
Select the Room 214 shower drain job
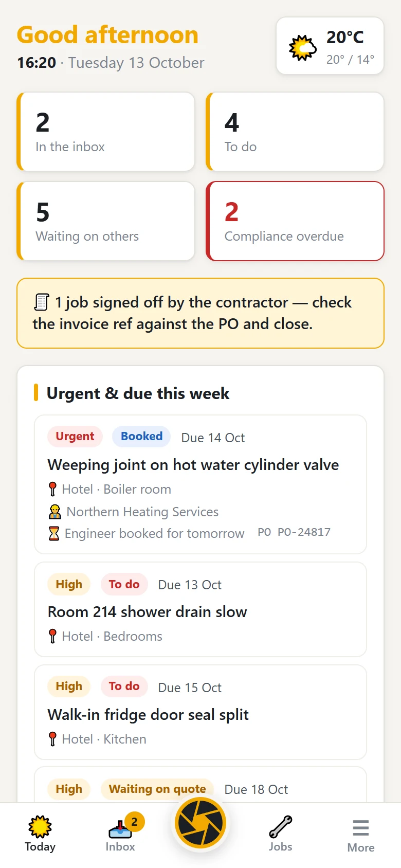[x=200, y=609]
